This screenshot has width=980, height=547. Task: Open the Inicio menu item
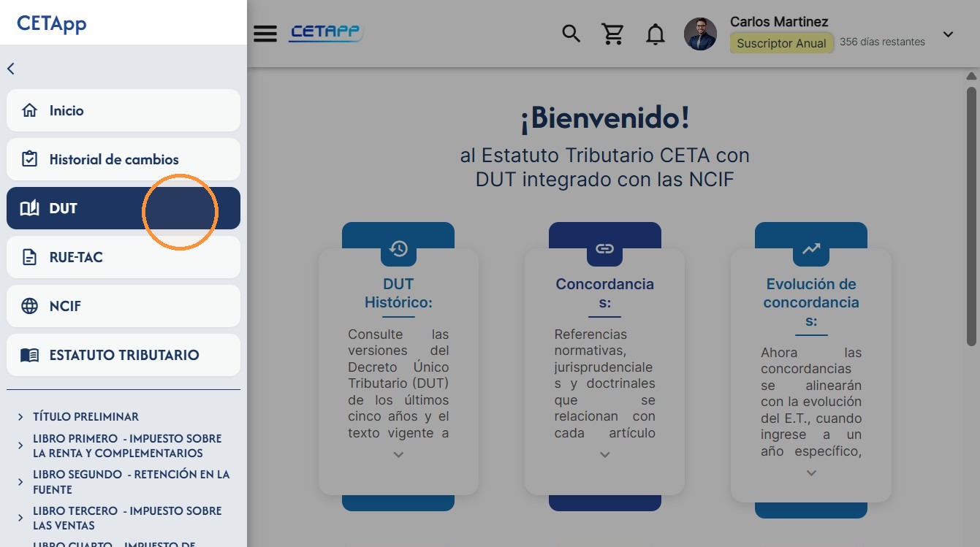tap(124, 110)
